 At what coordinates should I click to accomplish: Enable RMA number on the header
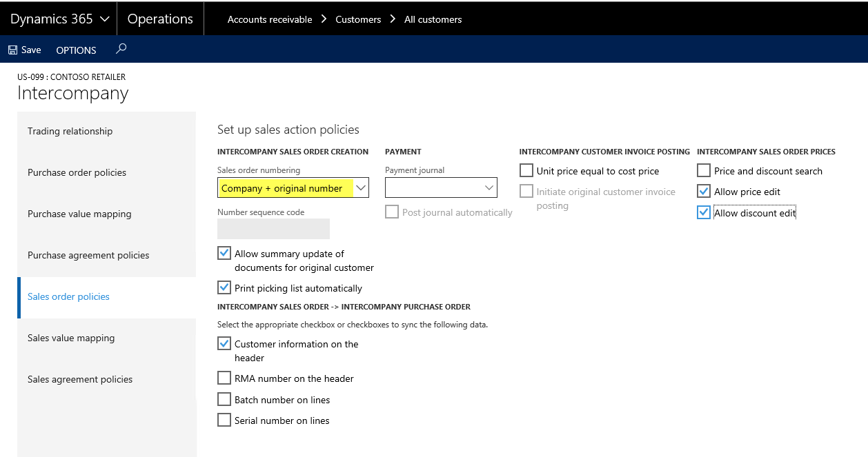[x=224, y=378]
